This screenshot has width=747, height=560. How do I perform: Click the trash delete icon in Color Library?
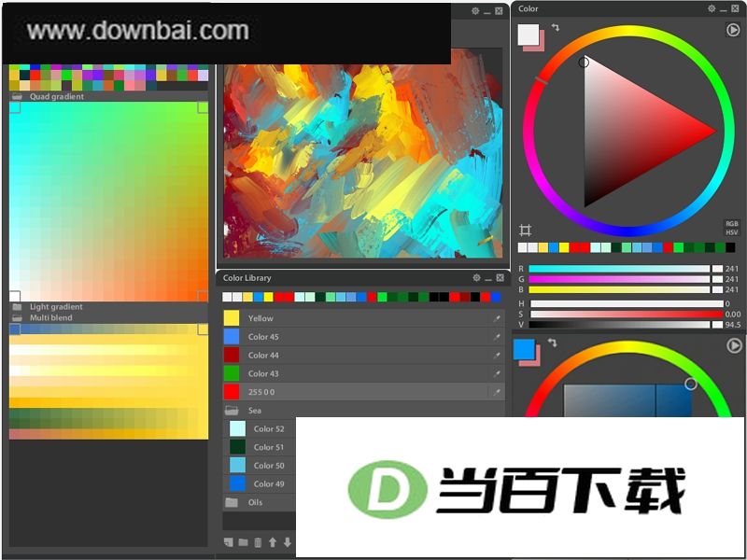(x=258, y=542)
